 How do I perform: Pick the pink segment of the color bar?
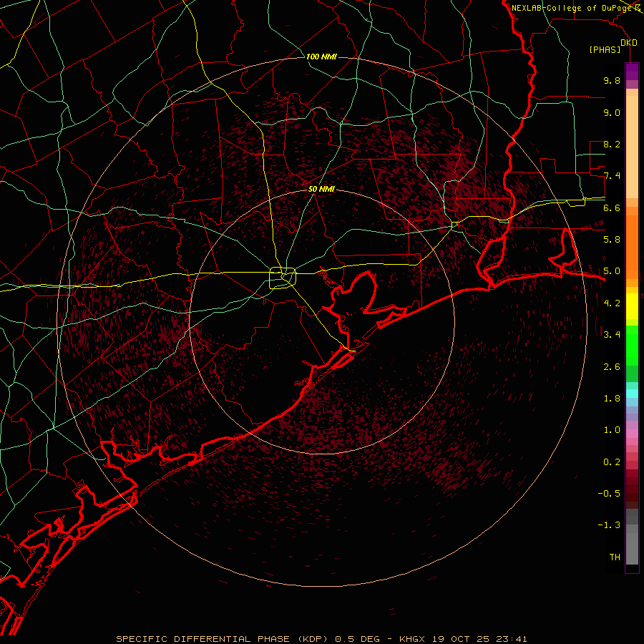(x=632, y=434)
